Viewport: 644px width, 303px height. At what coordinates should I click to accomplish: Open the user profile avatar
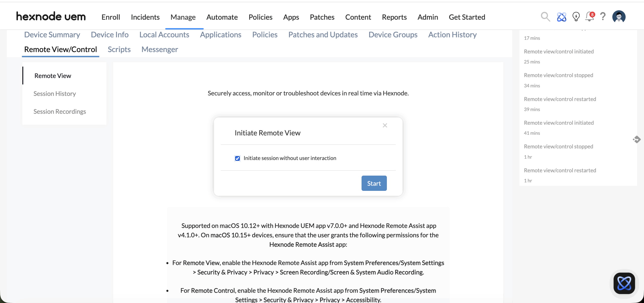point(619,17)
